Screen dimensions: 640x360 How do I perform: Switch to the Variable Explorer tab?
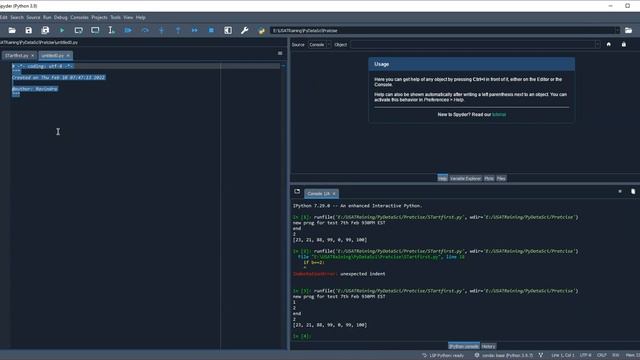tap(465, 178)
